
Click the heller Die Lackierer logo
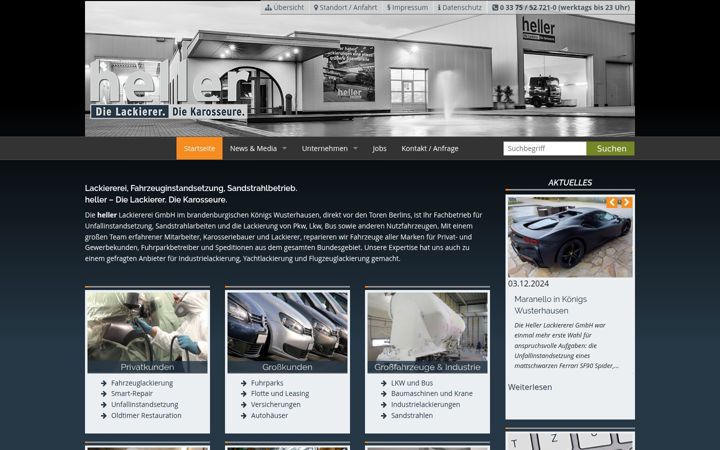(x=169, y=90)
